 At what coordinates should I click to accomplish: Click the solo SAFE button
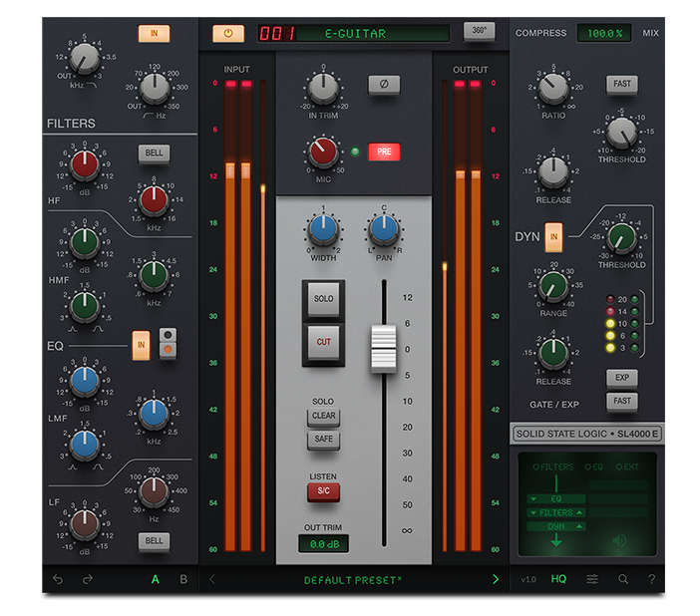323,440
